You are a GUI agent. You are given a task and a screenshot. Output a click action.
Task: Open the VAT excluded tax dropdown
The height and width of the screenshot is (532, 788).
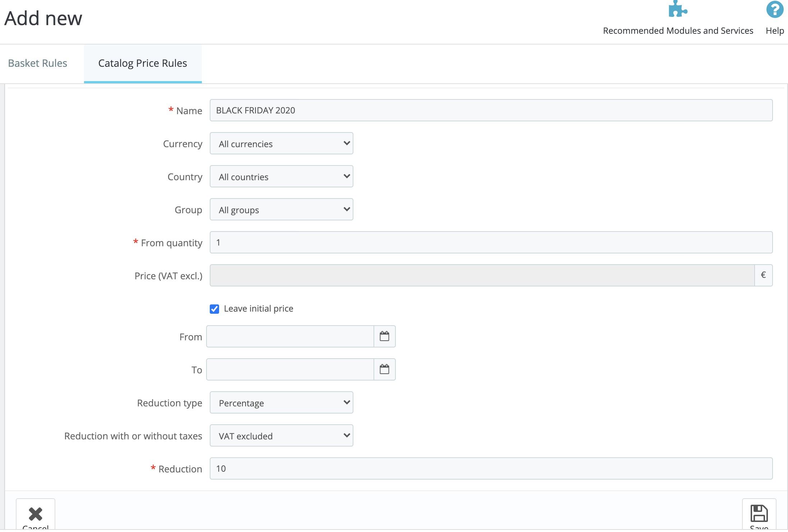pos(281,436)
